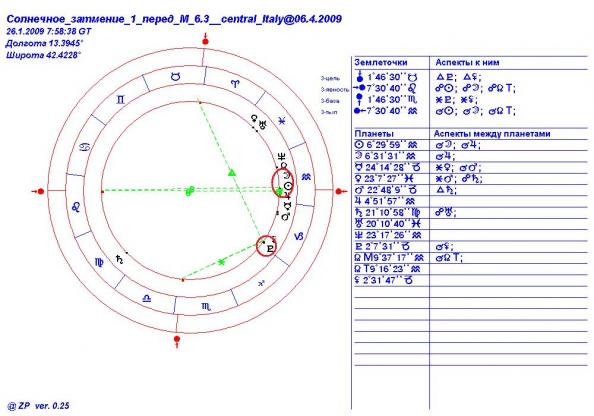
Task: Click the red marker below the chart
Action: pyautogui.click(x=177, y=341)
